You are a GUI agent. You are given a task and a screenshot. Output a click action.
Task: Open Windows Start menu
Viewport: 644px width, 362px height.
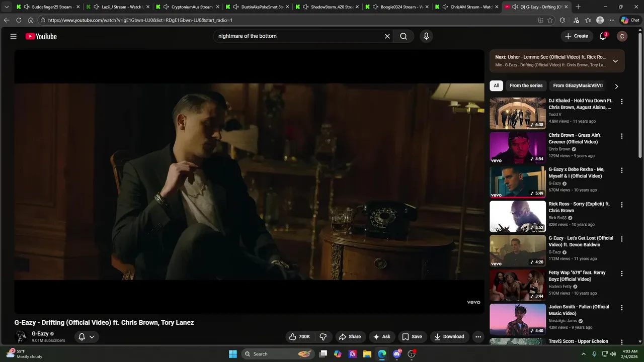point(233,354)
